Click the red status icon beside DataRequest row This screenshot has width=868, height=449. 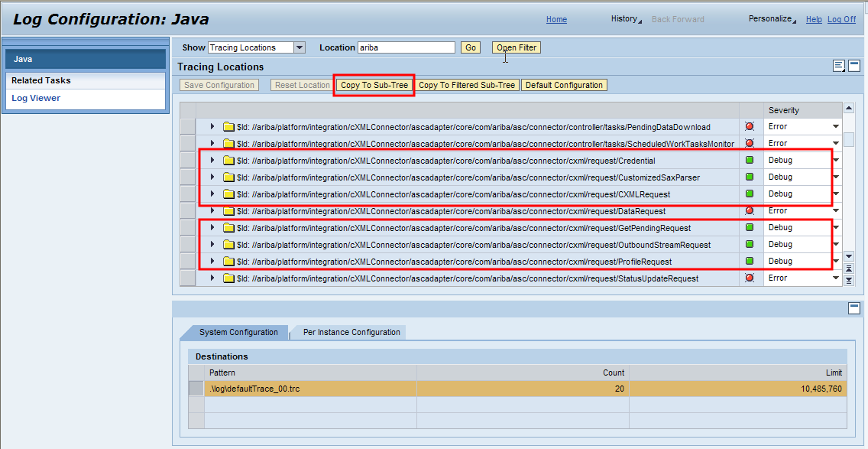750,210
